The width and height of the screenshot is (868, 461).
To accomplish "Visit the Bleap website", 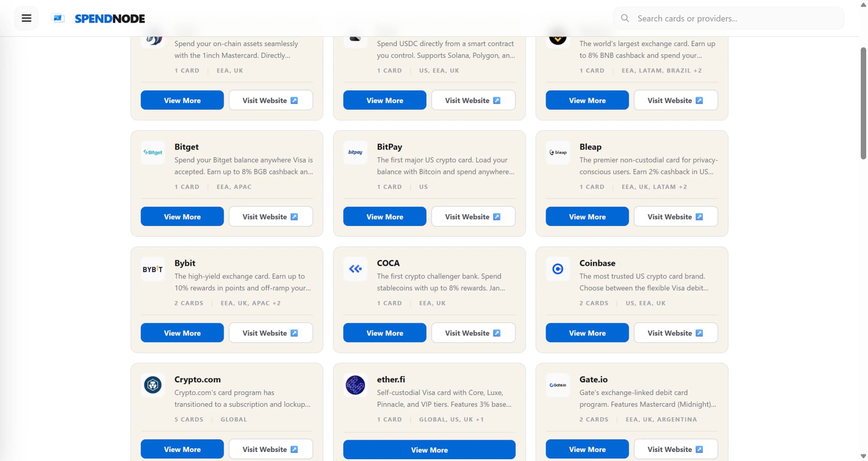I will [675, 216].
